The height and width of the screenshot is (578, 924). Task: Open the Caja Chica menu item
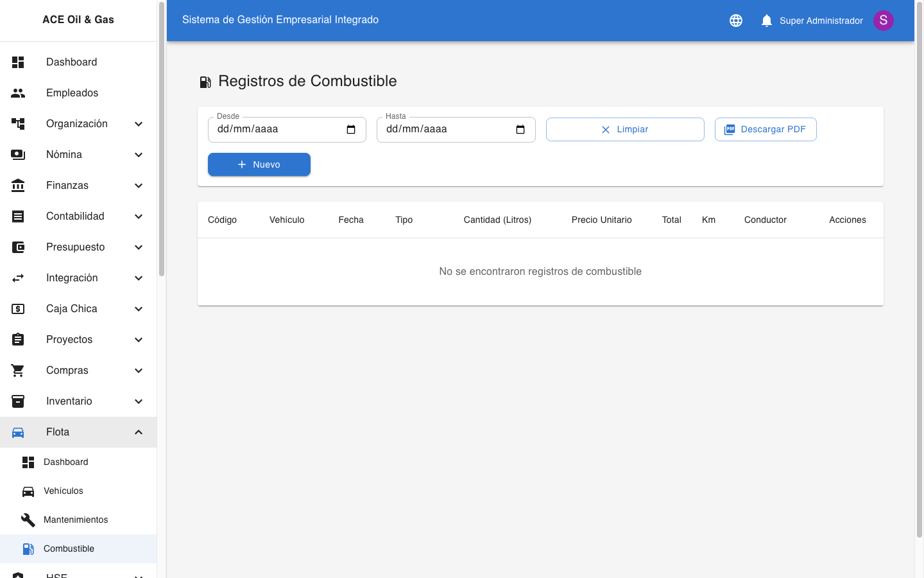click(x=71, y=308)
